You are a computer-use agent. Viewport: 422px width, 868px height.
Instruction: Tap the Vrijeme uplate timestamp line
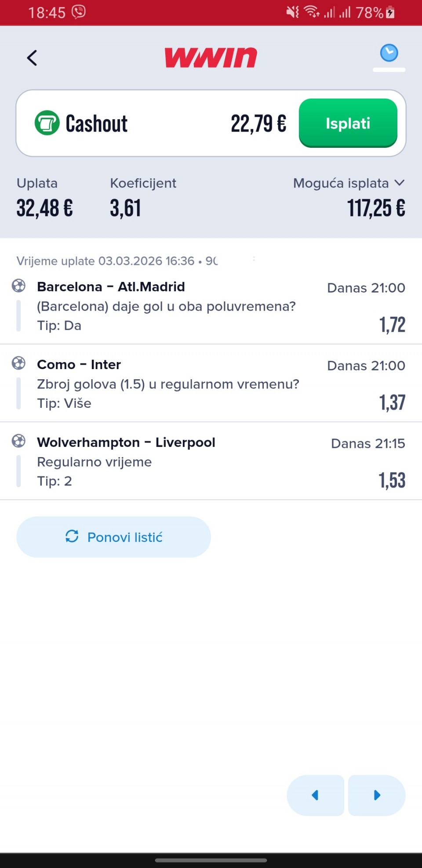(117, 261)
